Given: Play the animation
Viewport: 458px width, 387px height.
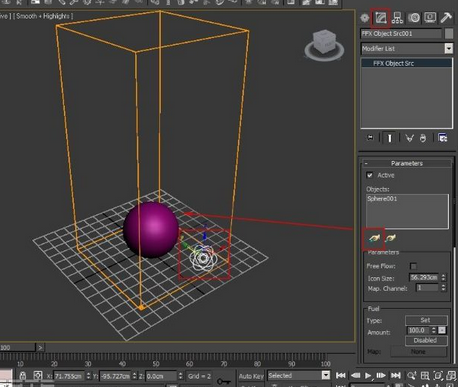Looking at the screenshot, I should point(368,376).
